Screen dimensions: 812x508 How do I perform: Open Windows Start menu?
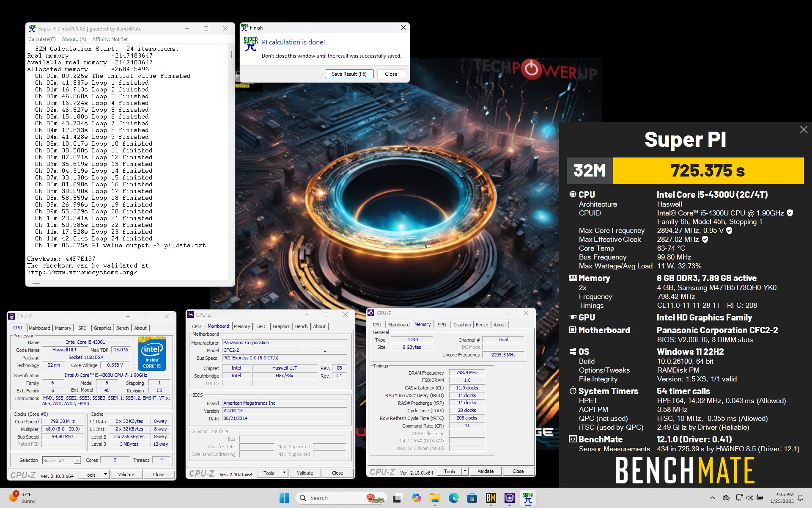click(x=284, y=498)
